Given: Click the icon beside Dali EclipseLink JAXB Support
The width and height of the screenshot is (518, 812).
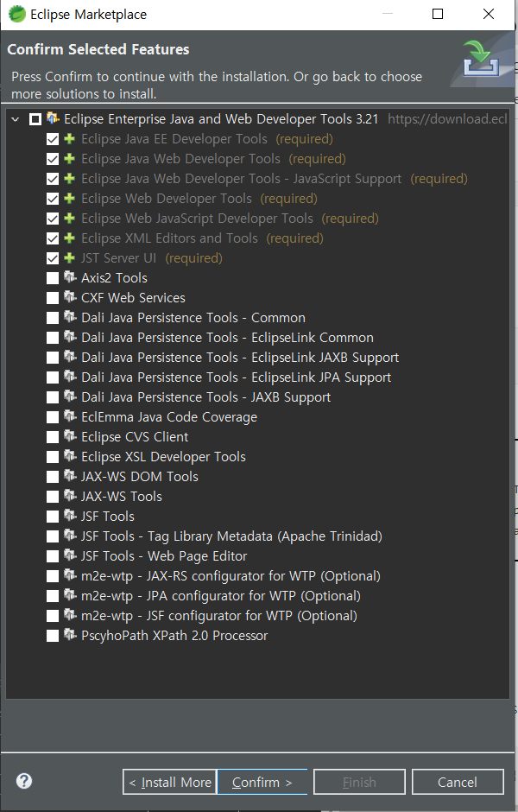Looking at the screenshot, I should (x=70, y=357).
